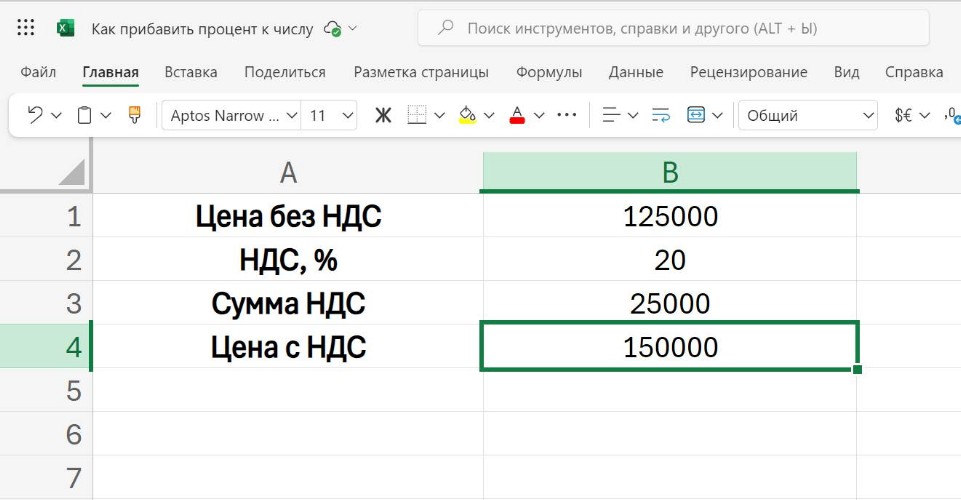961x500 pixels.
Task: Expand the font color dropdown arrow
Action: click(x=539, y=116)
